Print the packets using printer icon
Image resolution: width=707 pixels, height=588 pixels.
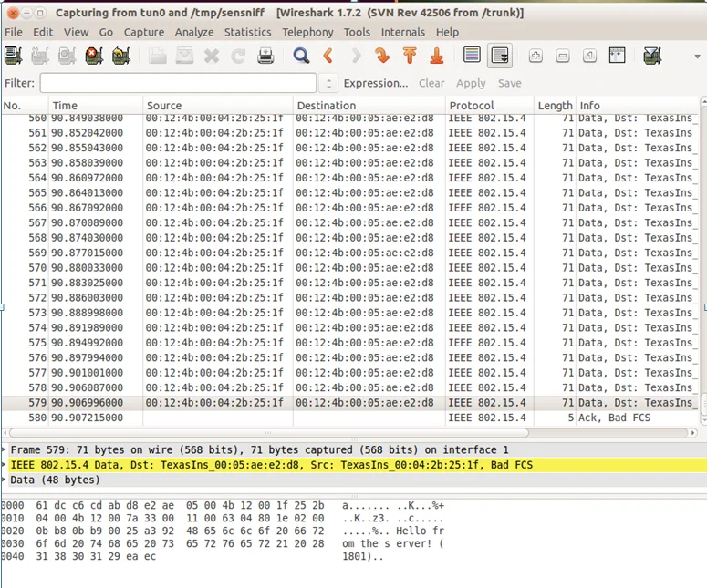click(265, 56)
